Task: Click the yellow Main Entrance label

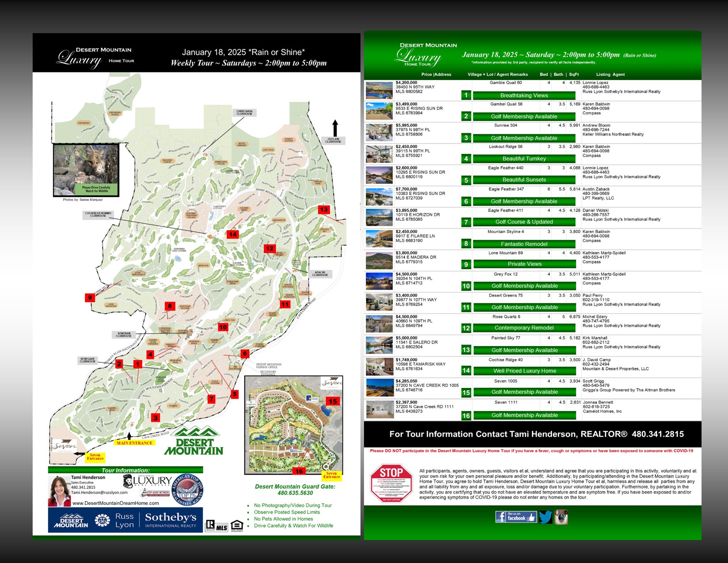Action: tap(135, 443)
